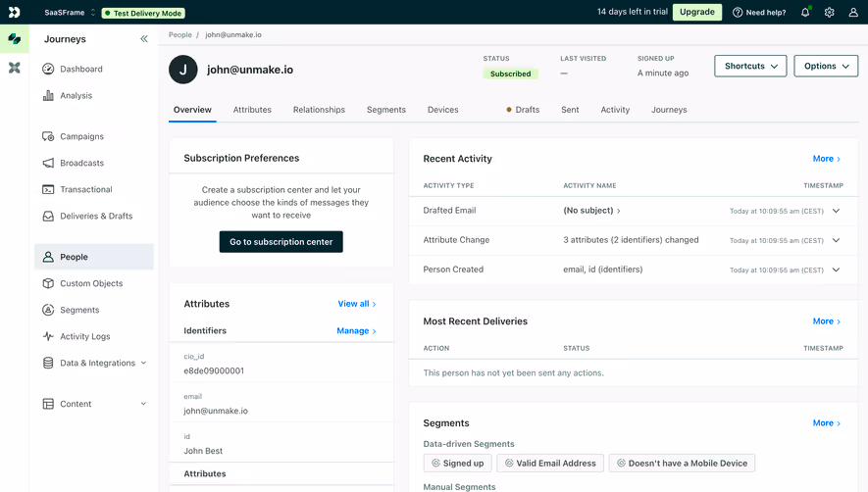Click More link in Most Recent Deliveries
The image size is (868, 492).
pyautogui.click(x=827, y=321)
